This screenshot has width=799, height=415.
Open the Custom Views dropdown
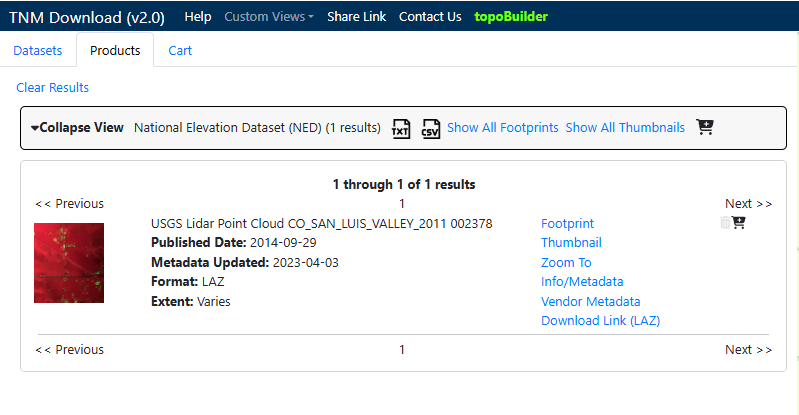coord(269,17)
